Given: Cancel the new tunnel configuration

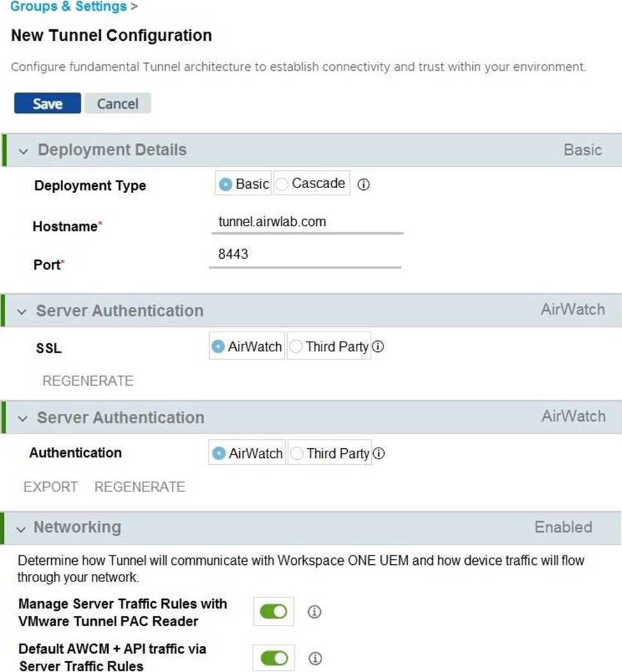Looking at the screenshot, I should click(x=117, y=103).
